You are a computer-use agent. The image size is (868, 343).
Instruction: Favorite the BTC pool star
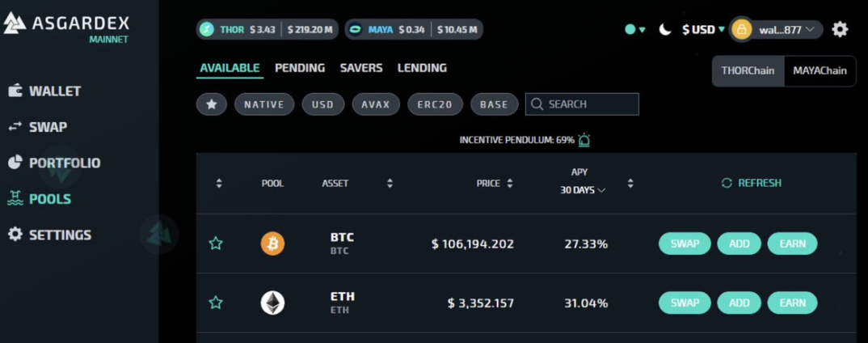pos(216,243)
